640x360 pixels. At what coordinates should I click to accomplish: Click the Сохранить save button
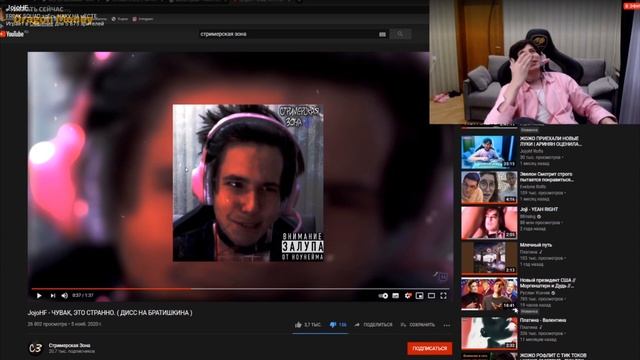point(417,325)
